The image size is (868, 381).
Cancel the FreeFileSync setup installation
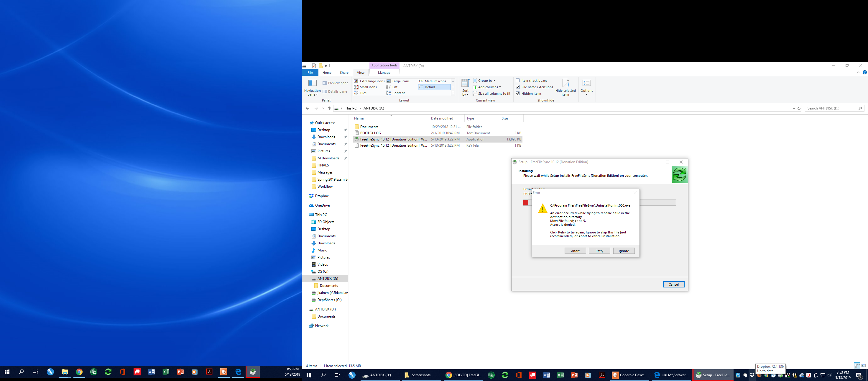point(674,284)
